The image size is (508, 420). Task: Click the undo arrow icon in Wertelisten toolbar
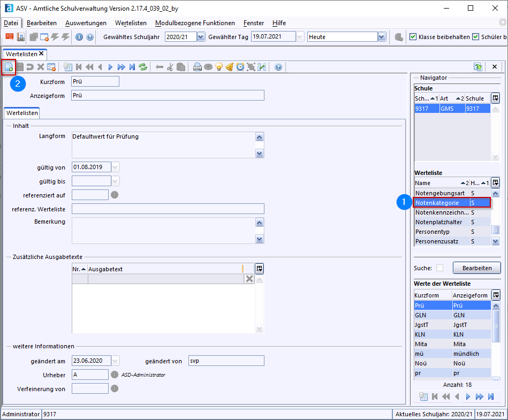[30, 67]
